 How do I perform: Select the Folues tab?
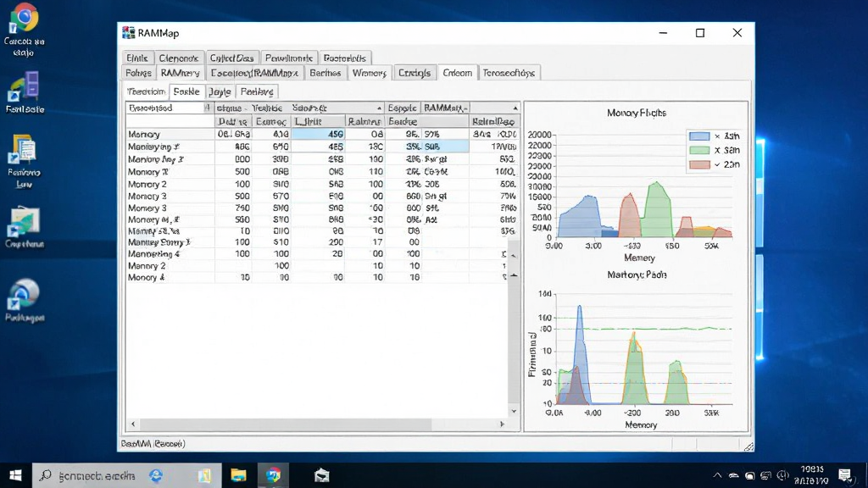[138, 73]
